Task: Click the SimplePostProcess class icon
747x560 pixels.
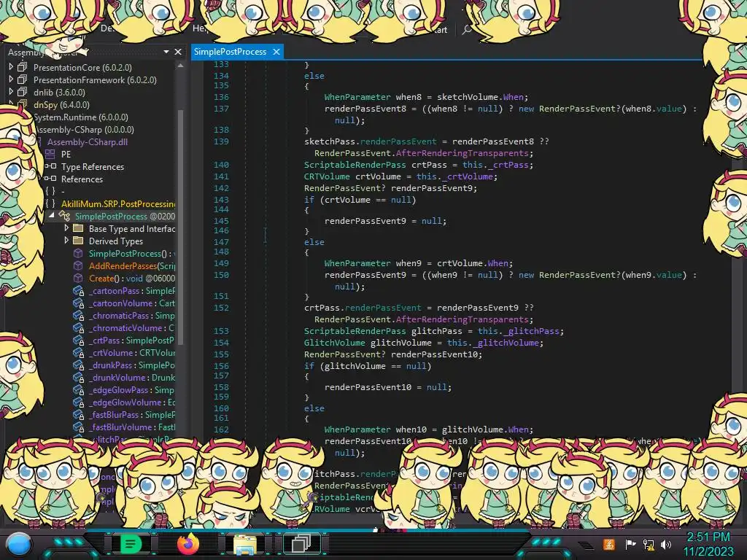Action: coord(64,216)
